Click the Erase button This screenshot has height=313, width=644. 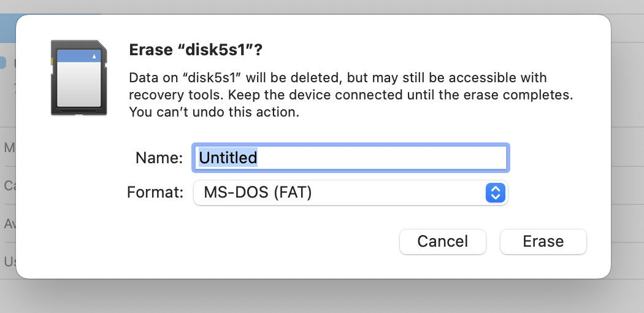coord(543,242)
